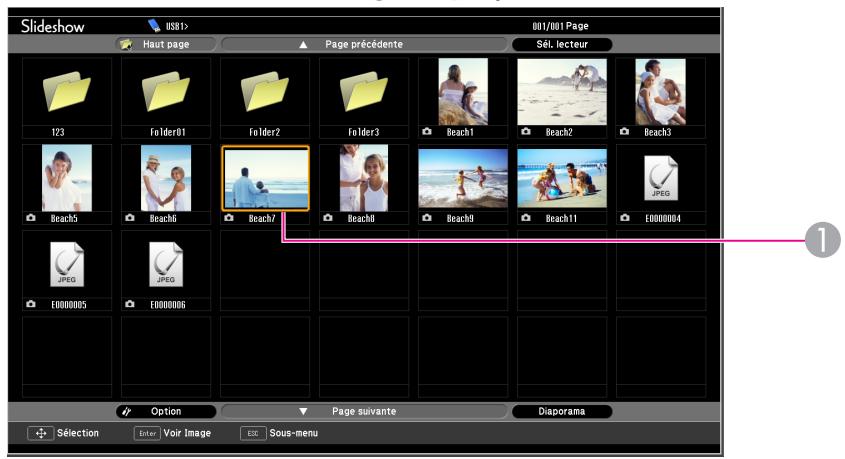Click the camera icon beside Beach7
The image size is (845, 459).
229,217
